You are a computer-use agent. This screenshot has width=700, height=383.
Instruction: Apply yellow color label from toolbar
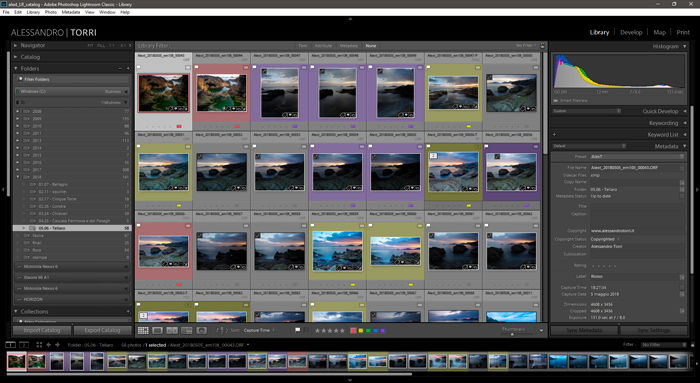pyautogui.click(x=361, y=331)
